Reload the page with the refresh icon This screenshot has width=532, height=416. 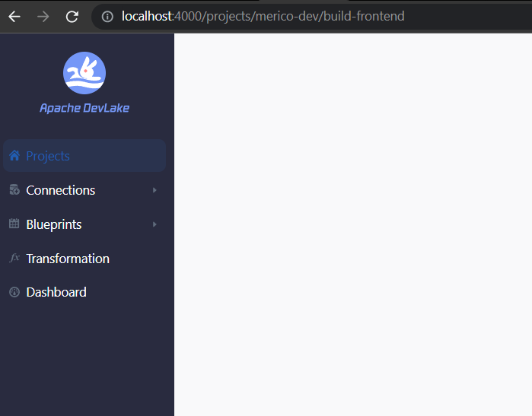[x=72, y=16]
